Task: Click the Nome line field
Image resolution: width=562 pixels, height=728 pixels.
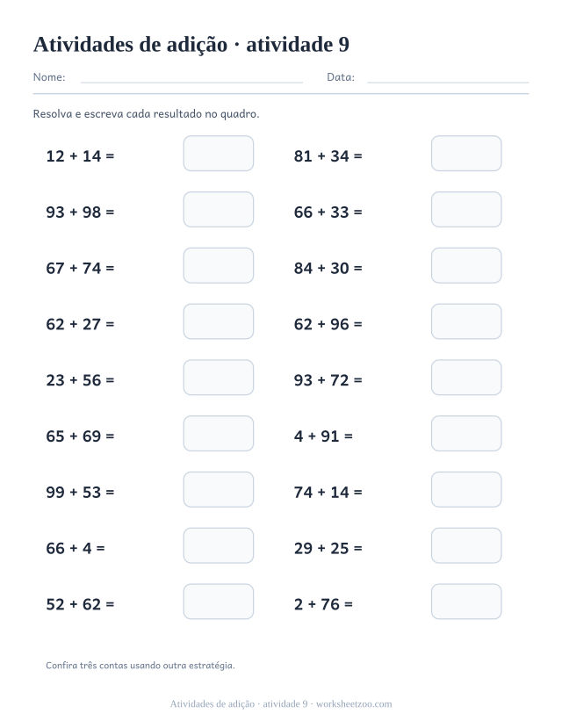Action: 191,79
